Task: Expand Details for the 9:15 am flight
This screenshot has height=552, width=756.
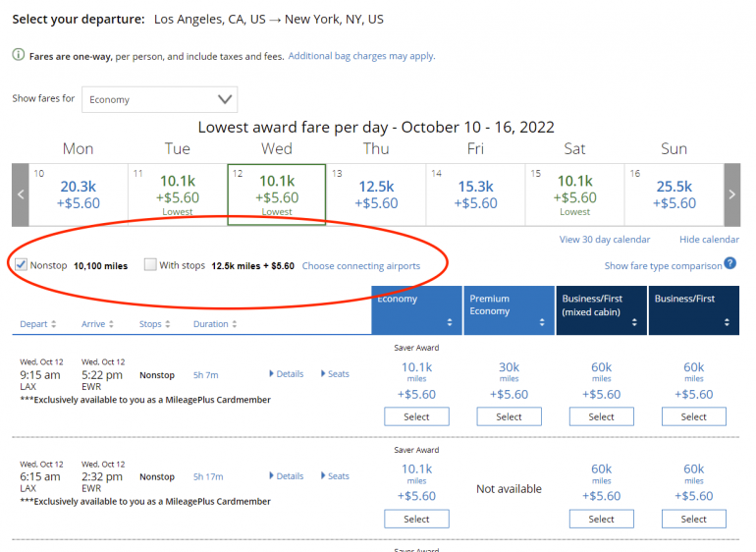Action: [286, 374]
